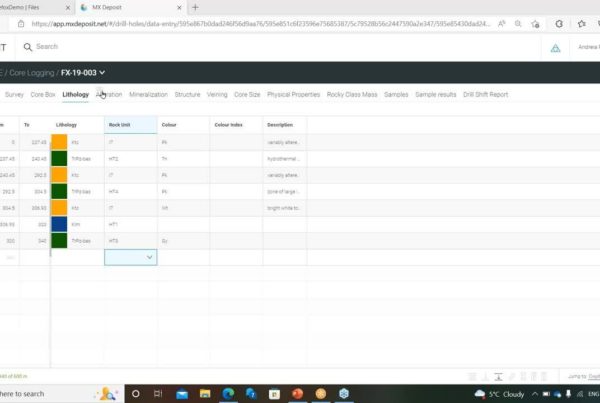
Task: Go to the Drill Shift Report tab
Action: point(485,95)
